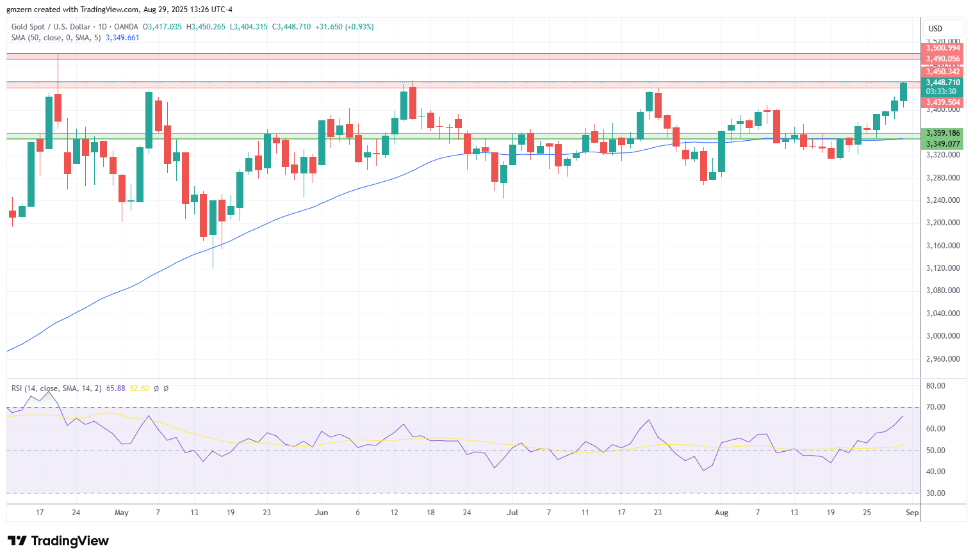This screenshot has height=560, width=973.
Task: Click the Sep label on the time axis
Action: point(912,513)
